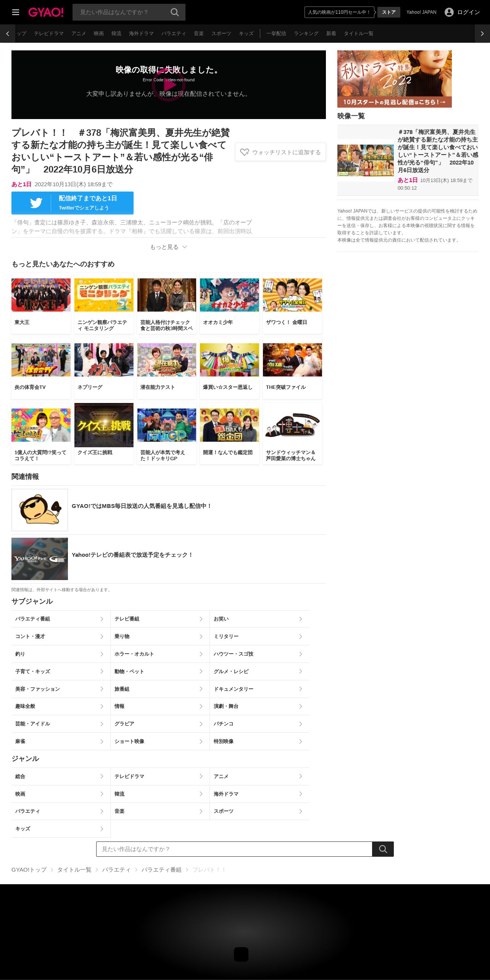The image size is (490, 980).
Task: Click chevron for 麻雀 subgenre
Action: pyautogui.click(x=102, y=741)
